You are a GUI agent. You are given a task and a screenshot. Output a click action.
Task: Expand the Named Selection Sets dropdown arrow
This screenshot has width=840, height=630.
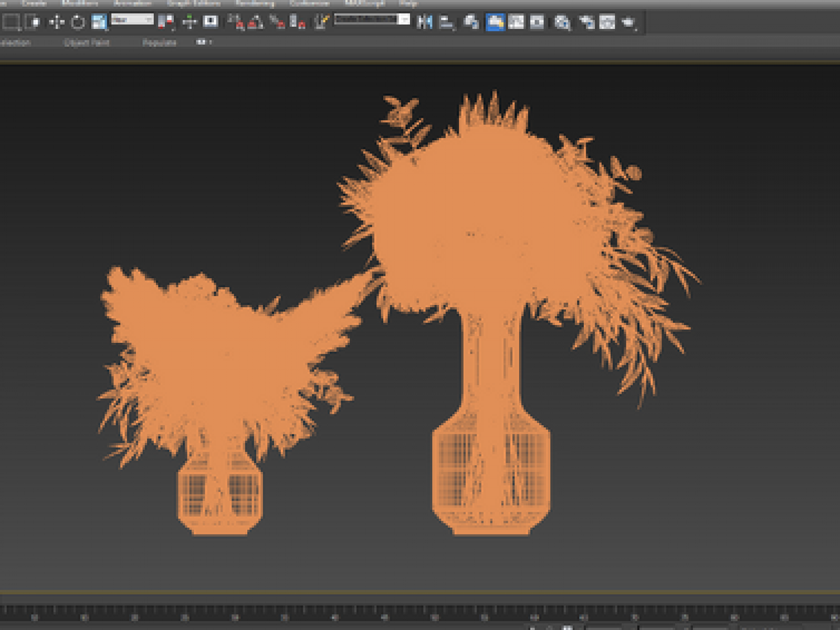[404, 19]
